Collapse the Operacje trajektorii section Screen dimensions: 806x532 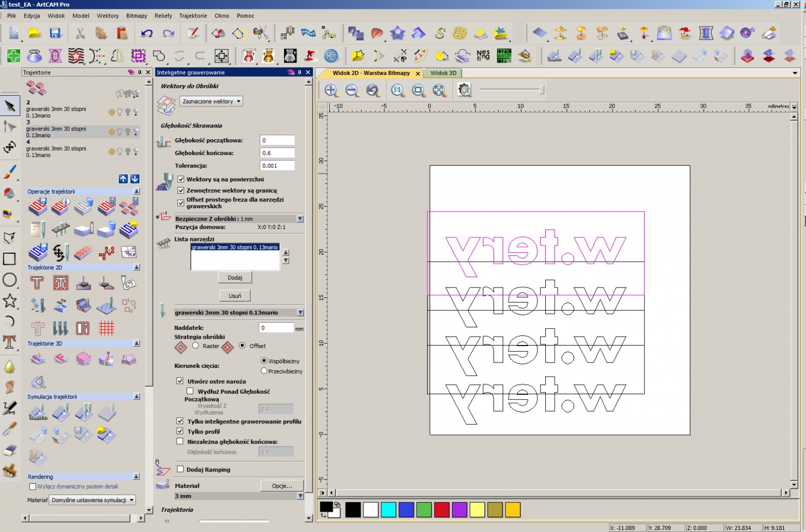tap(136, 191)
